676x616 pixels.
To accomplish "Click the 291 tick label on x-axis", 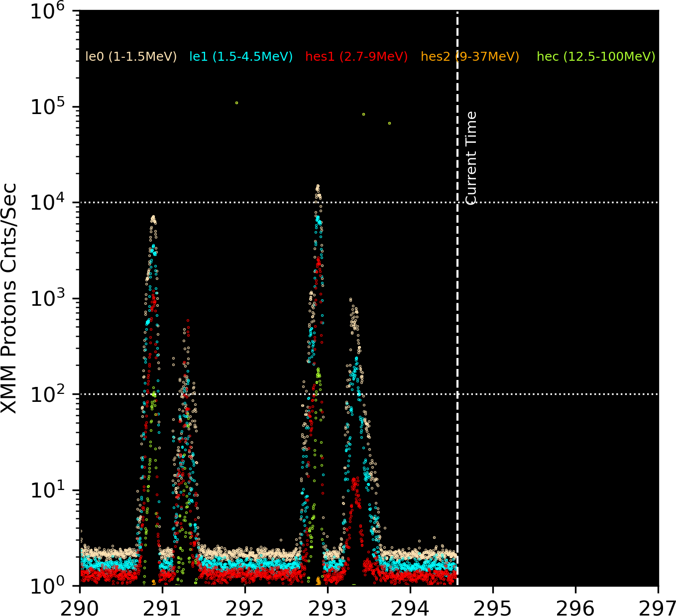I will [162, 608].
